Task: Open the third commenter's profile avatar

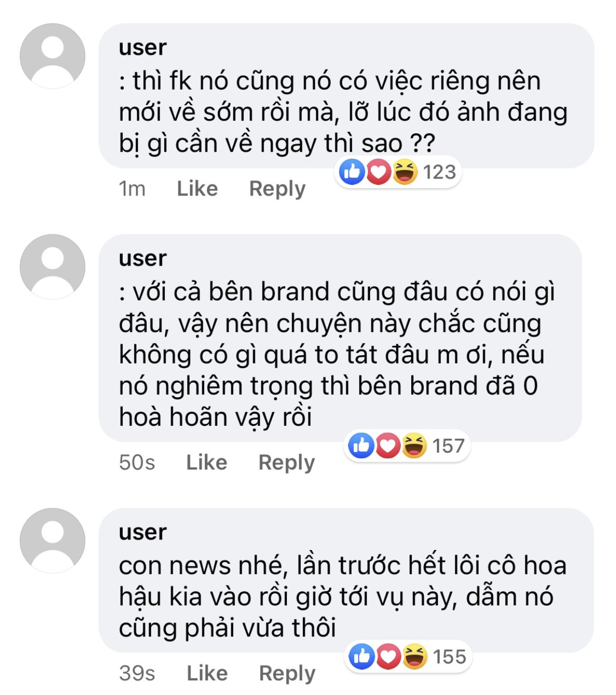Action: [53, 541]
